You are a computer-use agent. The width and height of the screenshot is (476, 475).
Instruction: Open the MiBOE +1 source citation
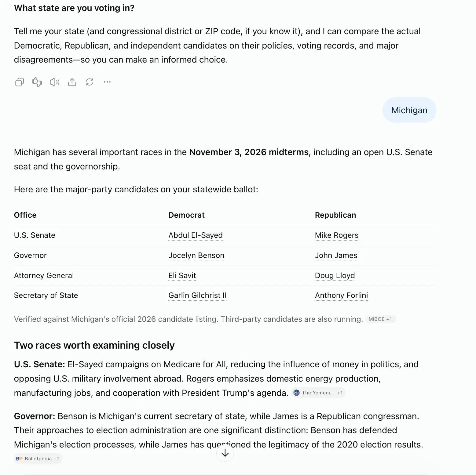click(380, 319)
